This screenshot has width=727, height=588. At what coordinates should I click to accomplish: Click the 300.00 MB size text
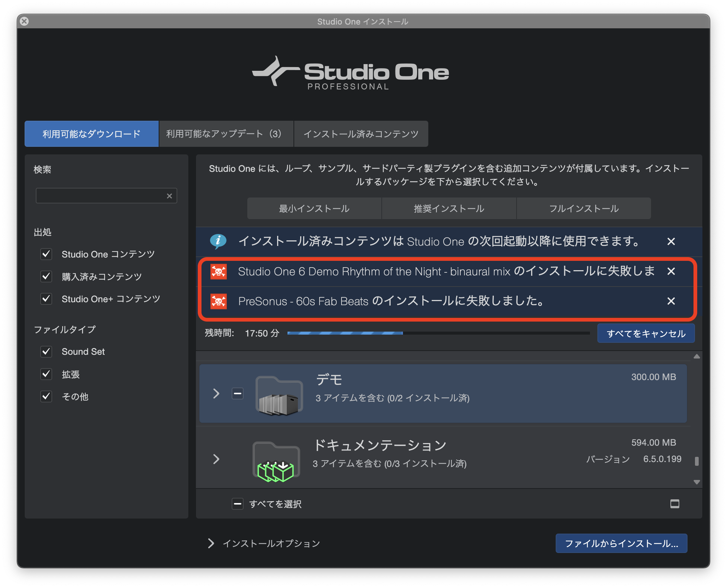point(654,377)
